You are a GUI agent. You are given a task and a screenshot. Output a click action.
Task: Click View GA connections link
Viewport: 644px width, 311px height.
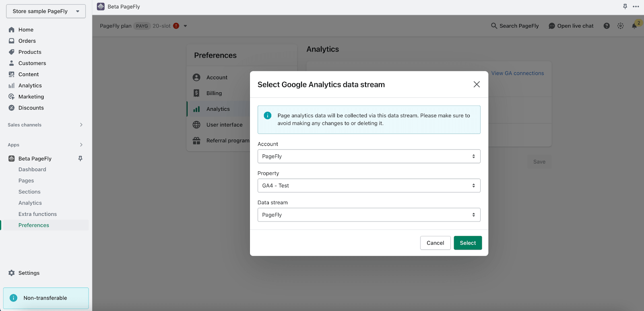[517, 73]
